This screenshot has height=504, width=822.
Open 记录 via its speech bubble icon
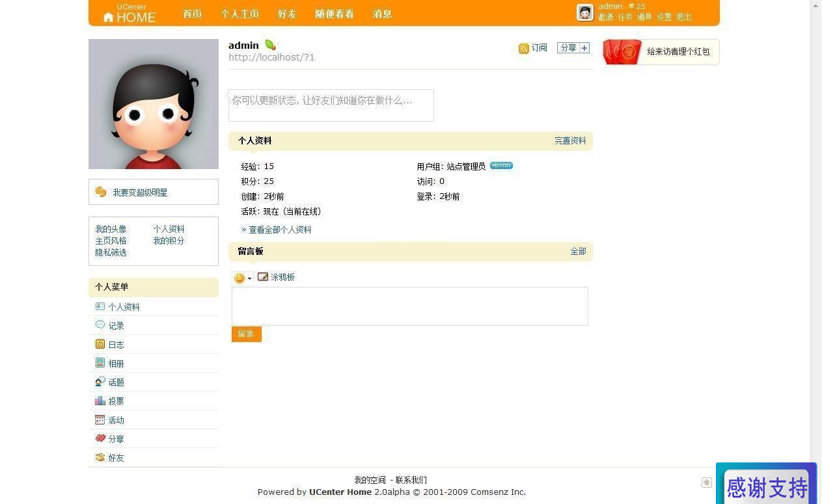coord(100,325)
